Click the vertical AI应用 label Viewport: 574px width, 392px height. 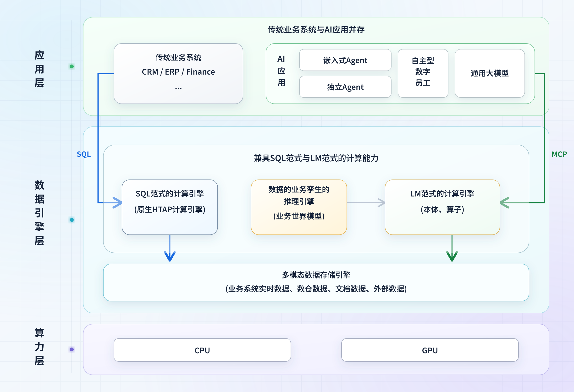pos(281,71)
